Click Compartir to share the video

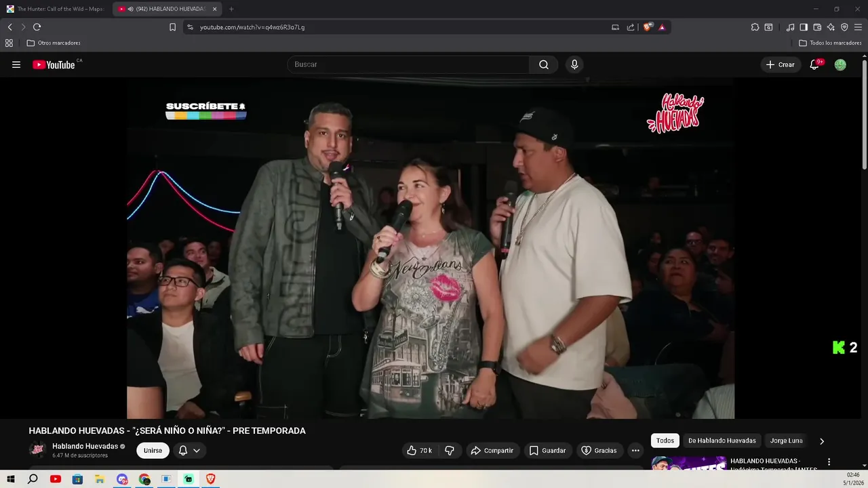[492, 450]
